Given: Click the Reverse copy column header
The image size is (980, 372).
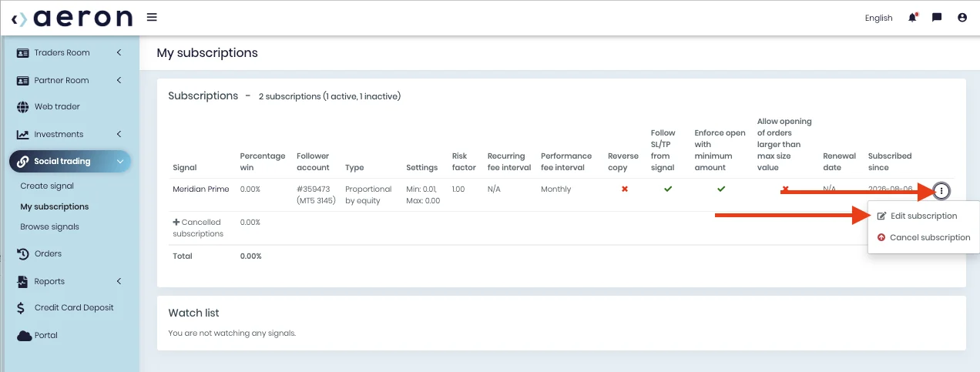Looking at the screenshot, I should [623, 162].
